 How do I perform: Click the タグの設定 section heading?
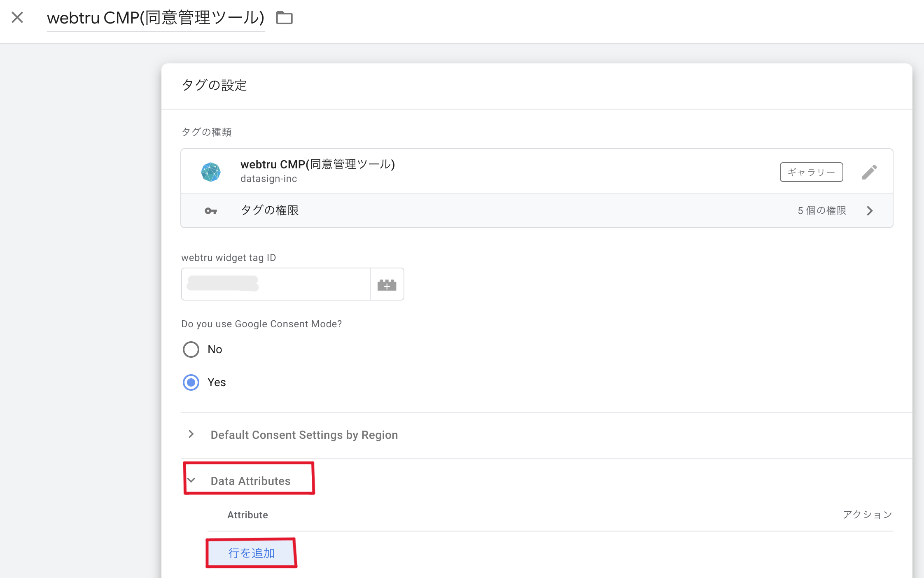(x=214, y=85)
